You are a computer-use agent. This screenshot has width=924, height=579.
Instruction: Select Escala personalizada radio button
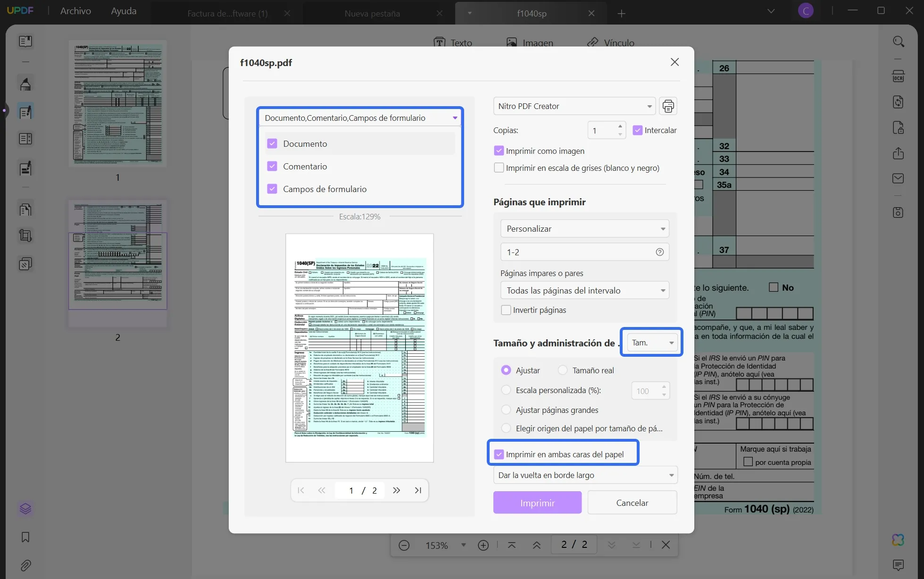[506, 390]
